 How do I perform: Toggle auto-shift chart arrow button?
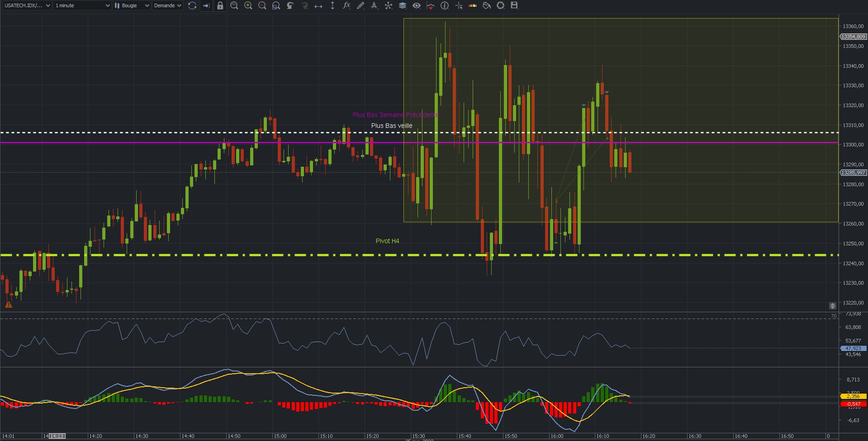coord(206,5)
